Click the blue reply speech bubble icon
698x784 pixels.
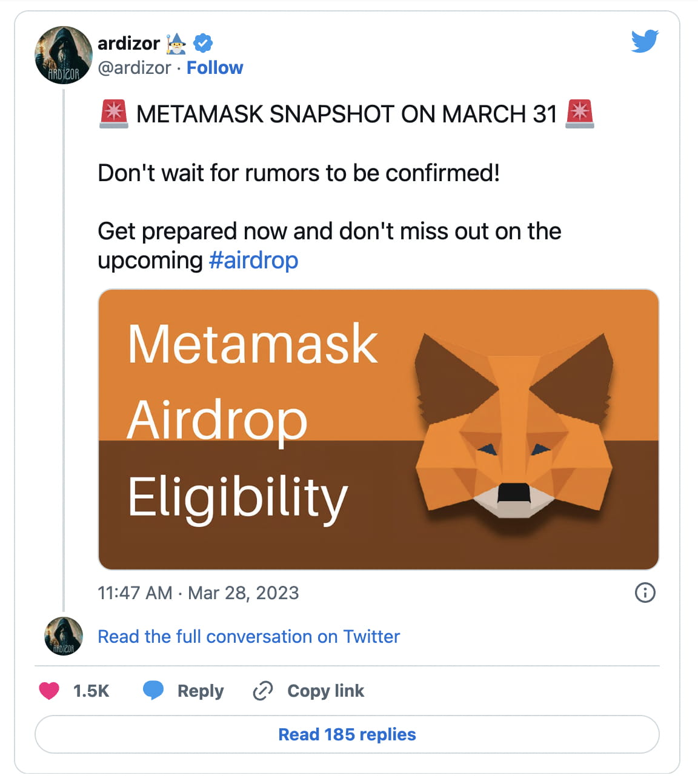tap(153, 690)
